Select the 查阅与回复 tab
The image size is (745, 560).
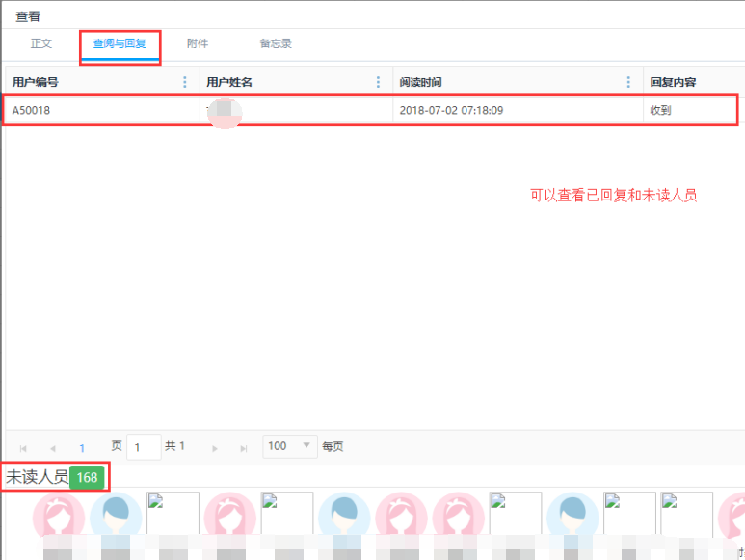[x=120, y=44]
